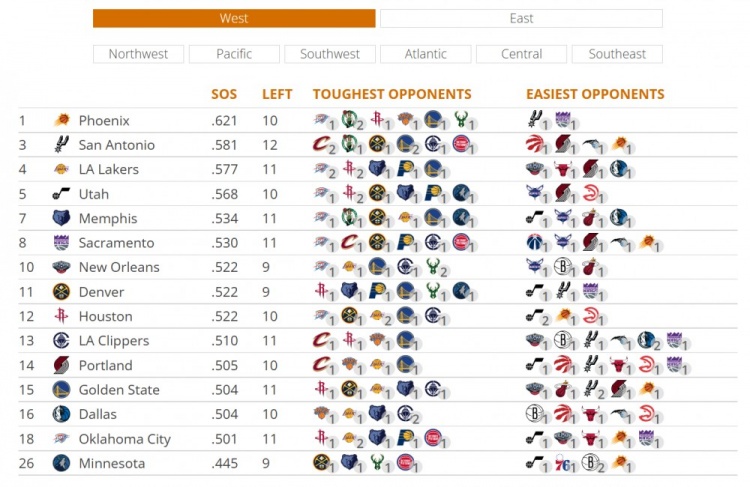This screenshot has width=750, height=487.
Task: Filter by the Northwest division
Action: pyautogui.click(x=139, y=54)
